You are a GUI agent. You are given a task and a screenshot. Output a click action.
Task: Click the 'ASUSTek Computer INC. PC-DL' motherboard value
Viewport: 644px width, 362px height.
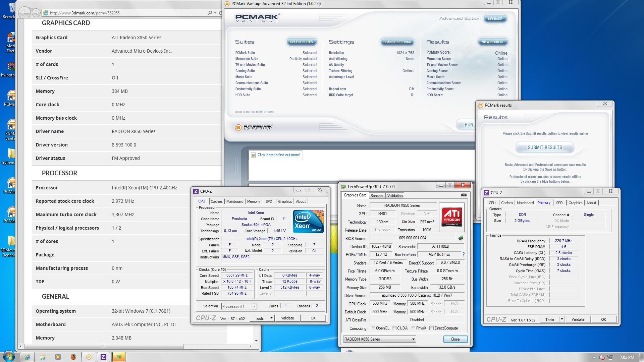pos(144,324)
